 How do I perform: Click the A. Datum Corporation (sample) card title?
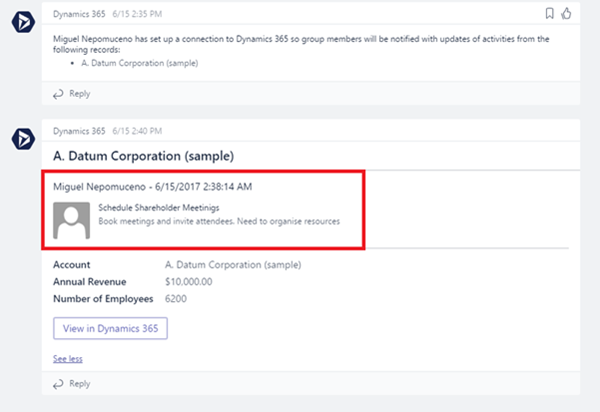coord(143,156)
